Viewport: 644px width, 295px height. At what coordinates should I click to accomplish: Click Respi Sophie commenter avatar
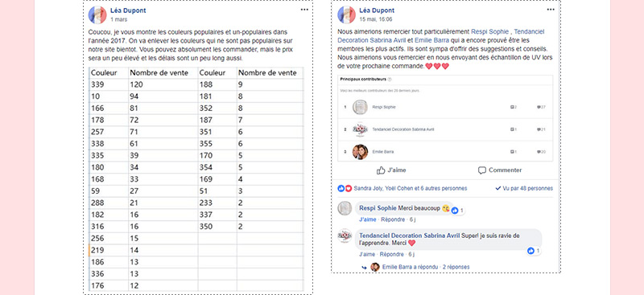(345, 208)
